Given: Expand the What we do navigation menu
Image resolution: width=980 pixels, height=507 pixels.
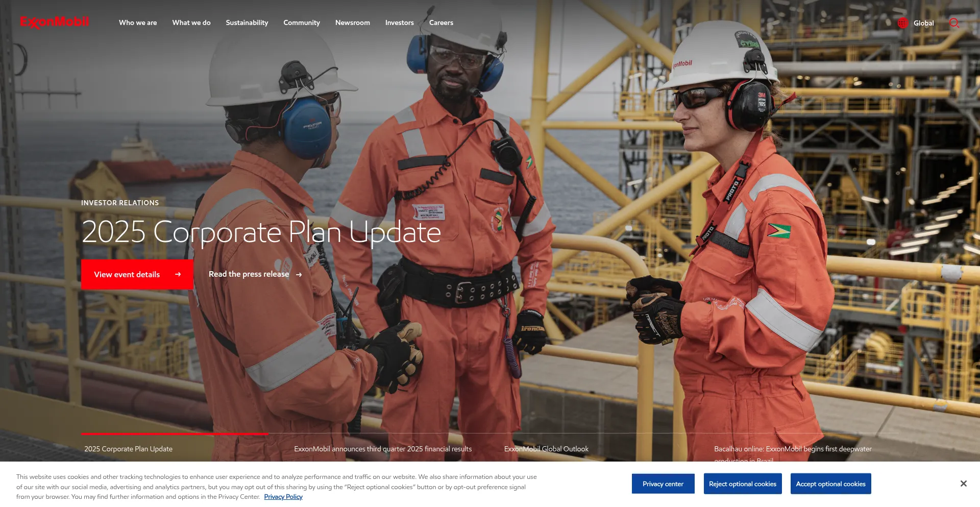Looking at the screenshot, I should 191,22.
